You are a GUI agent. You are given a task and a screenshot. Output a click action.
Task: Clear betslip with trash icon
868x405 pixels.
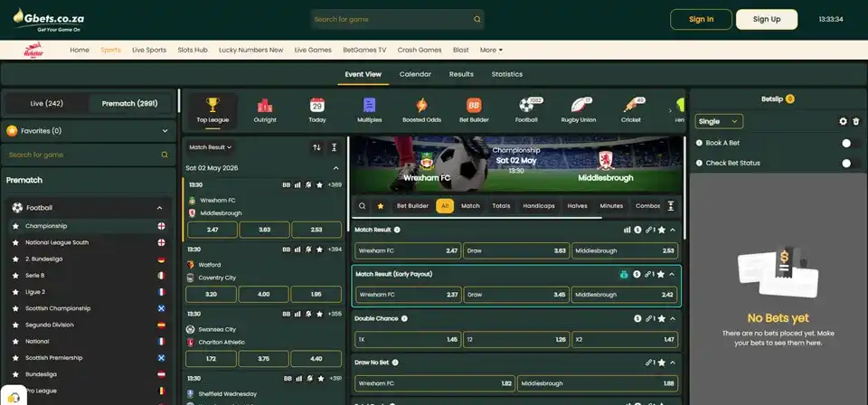click(x=856, y=121)
